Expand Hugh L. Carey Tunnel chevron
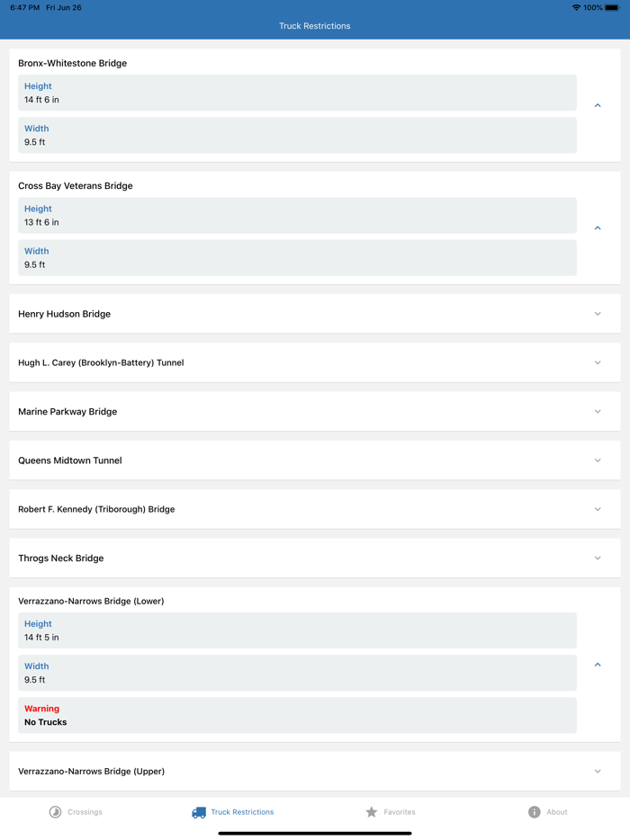 (598, 363)
